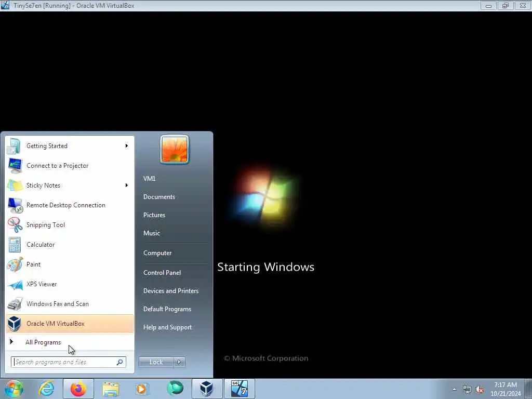The height and width of the screenshot is (399, 532).
Task: Open the Calculator icon
Action: (15, 245)
